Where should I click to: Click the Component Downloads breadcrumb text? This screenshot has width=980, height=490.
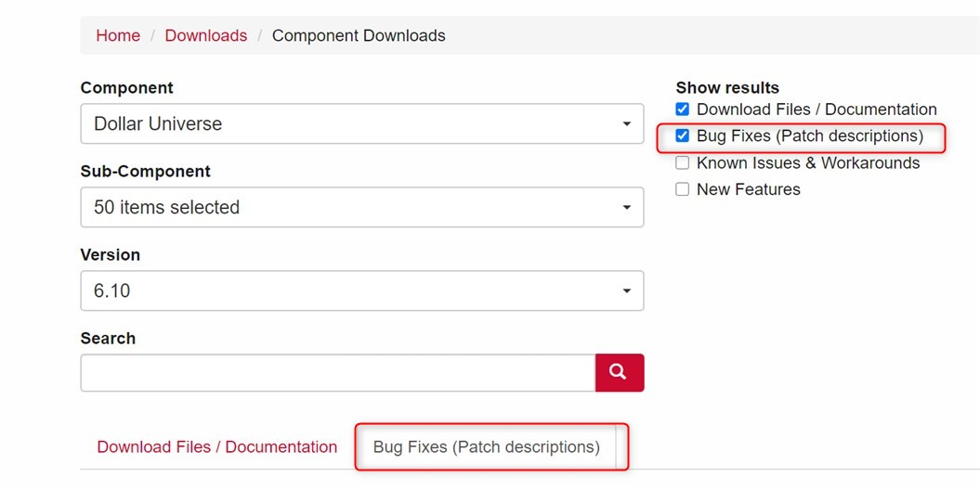[359, 36]
